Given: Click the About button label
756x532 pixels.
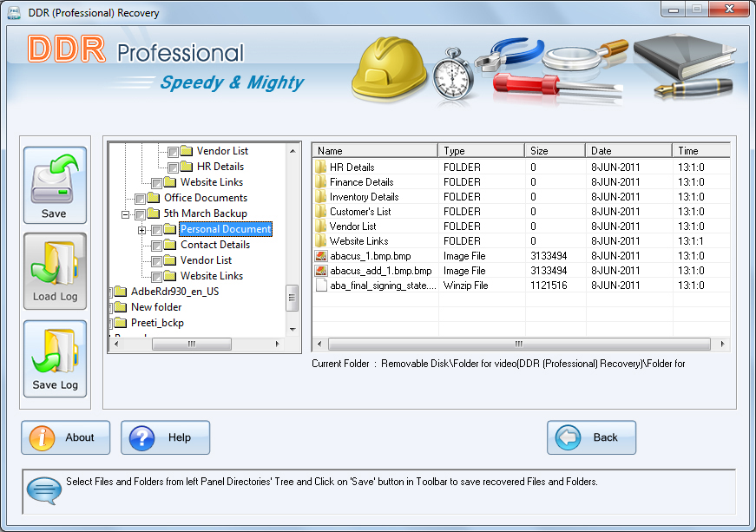Looking at the screenshot, I should click(x=80, y=437).
